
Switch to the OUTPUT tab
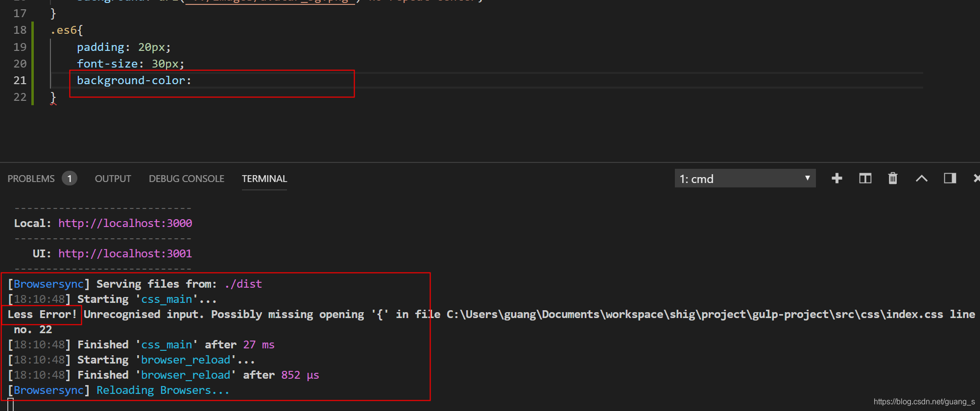point(113,179)
